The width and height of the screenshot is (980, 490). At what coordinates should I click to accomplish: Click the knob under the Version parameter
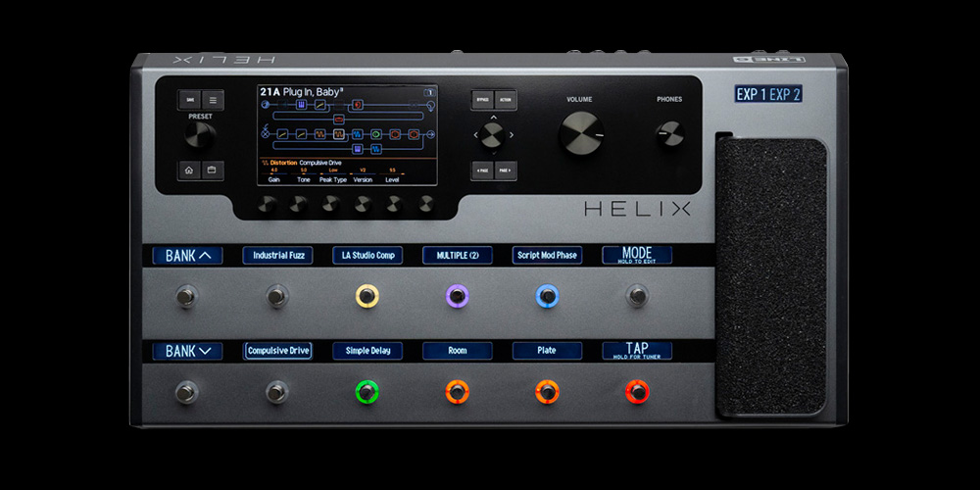pyautogui.click(x=364, y=204)
